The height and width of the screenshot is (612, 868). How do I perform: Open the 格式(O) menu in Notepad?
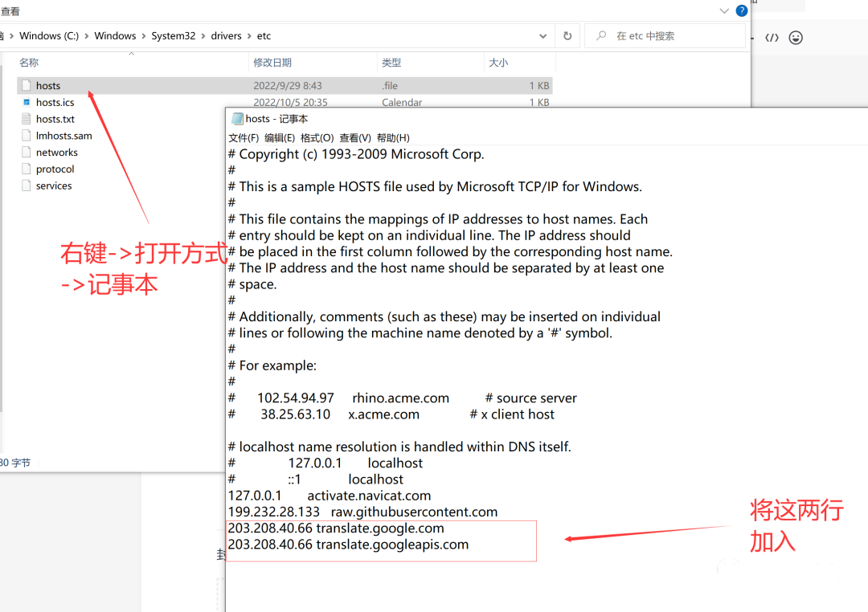(x=317, y=138)
